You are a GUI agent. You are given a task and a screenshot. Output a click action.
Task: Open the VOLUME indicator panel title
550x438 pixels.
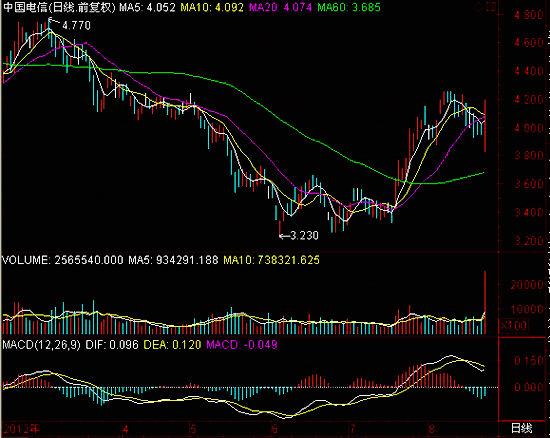pyautogui.click(x=63, y=260)
